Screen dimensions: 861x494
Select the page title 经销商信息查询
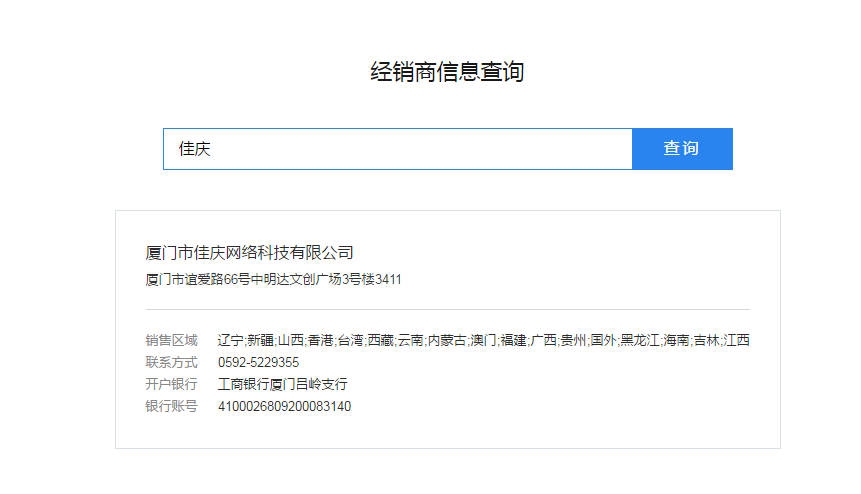click(447, 72)
